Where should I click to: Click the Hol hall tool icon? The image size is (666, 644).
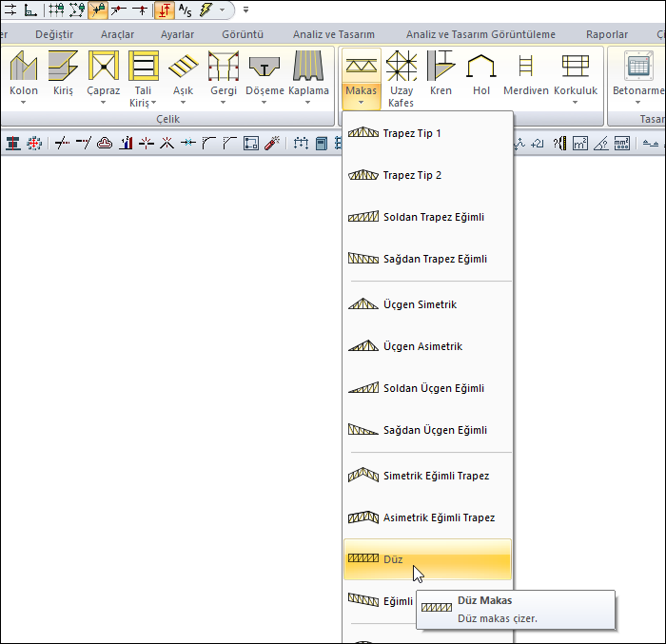pos(480,67)
